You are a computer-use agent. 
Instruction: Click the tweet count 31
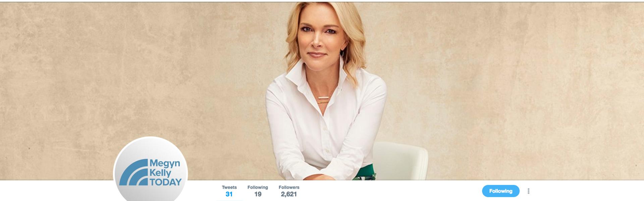pos(229,194)
